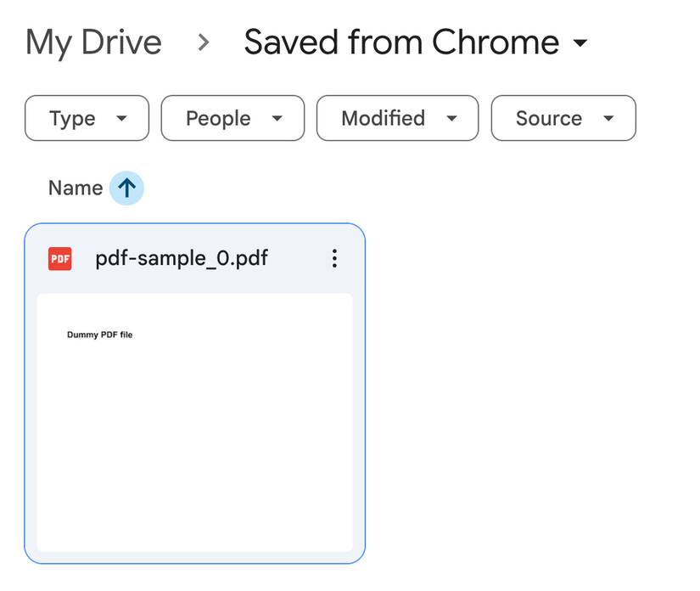
Task: Click the breadcrumb chevron separator
Action: [202, 41]
